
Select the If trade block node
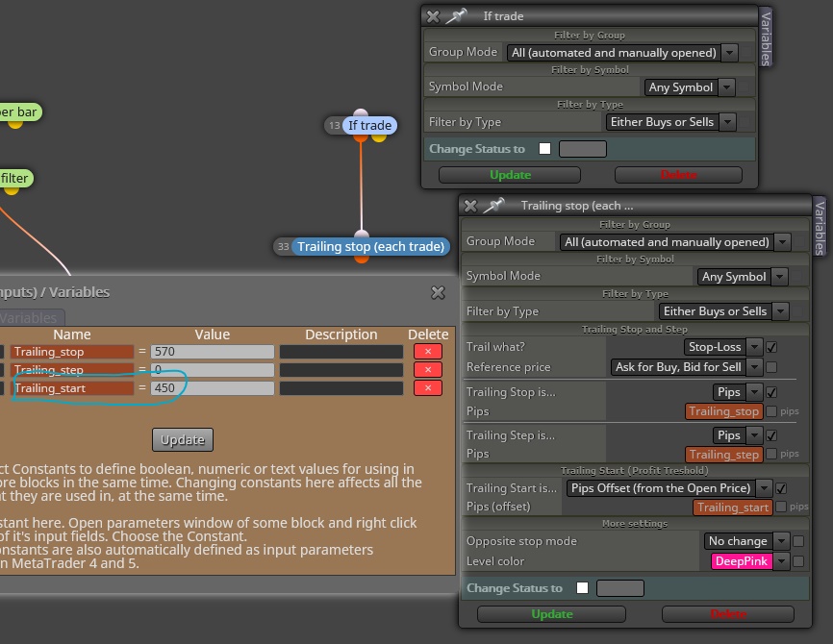point(369,125)
